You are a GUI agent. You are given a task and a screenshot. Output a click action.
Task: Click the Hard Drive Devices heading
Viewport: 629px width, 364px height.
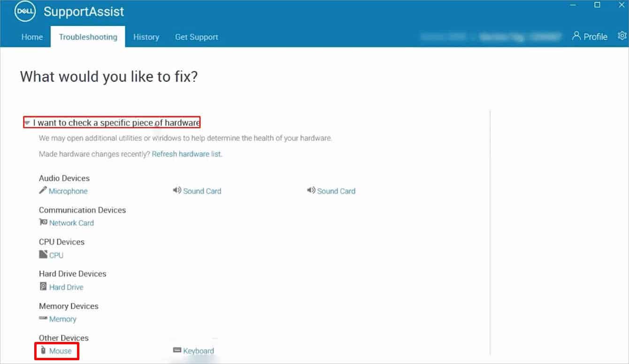click(x=72, y=274)
